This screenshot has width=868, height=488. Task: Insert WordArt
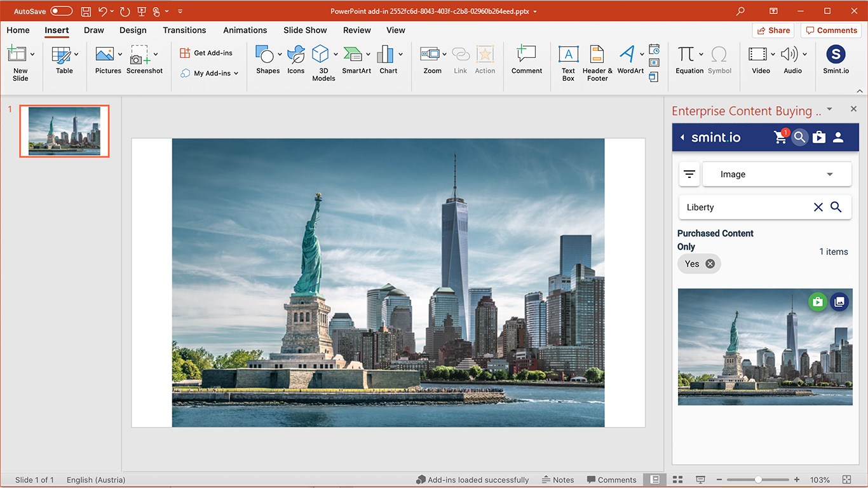click(x=630, y=61)
